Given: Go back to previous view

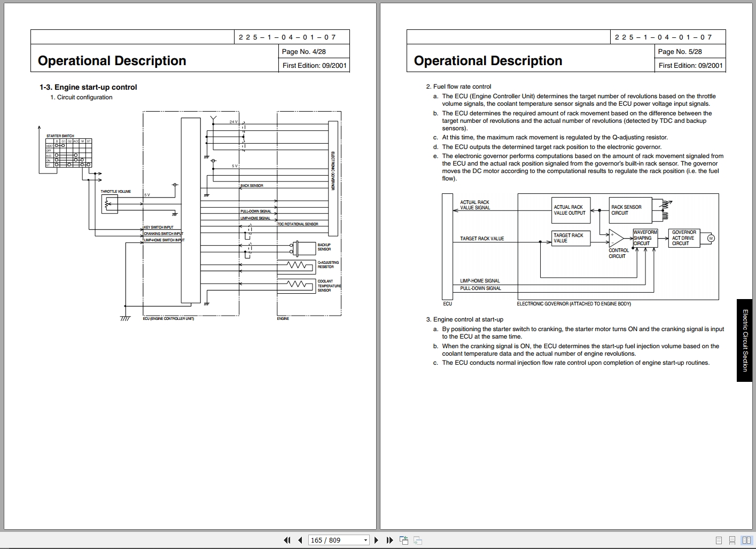Looking at the screenshot, I should click(404, 540).
